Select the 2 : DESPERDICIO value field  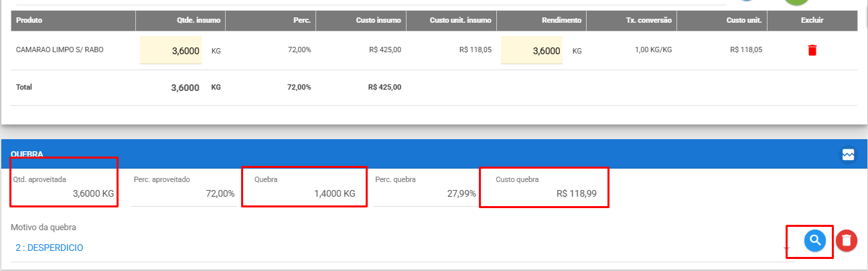(x=395, y=248)
